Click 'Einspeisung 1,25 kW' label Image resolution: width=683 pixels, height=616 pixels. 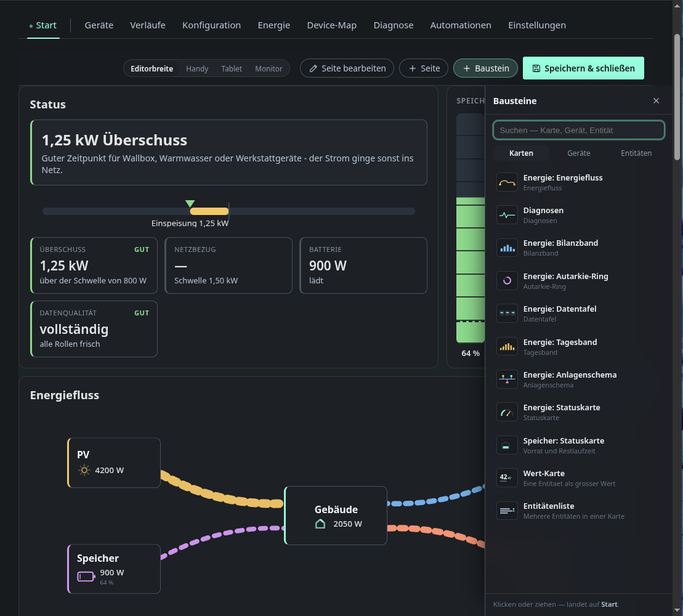[190, 224]
